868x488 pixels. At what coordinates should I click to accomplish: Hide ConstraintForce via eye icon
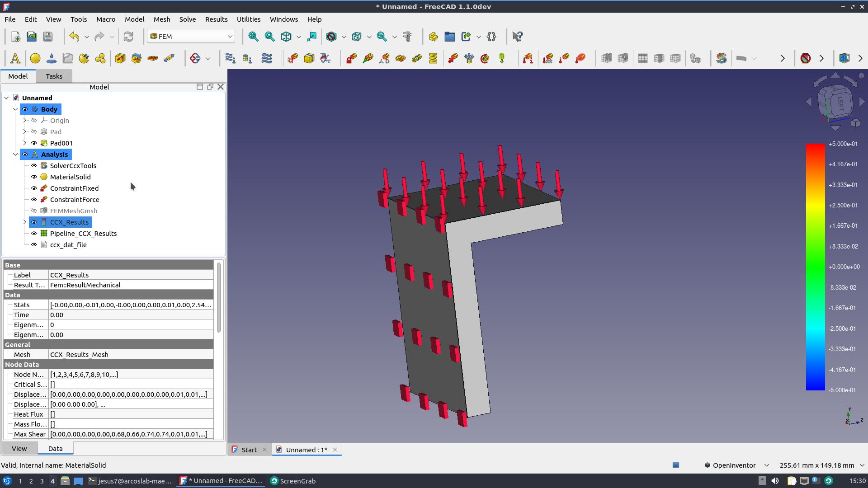[x=34, y=200]
